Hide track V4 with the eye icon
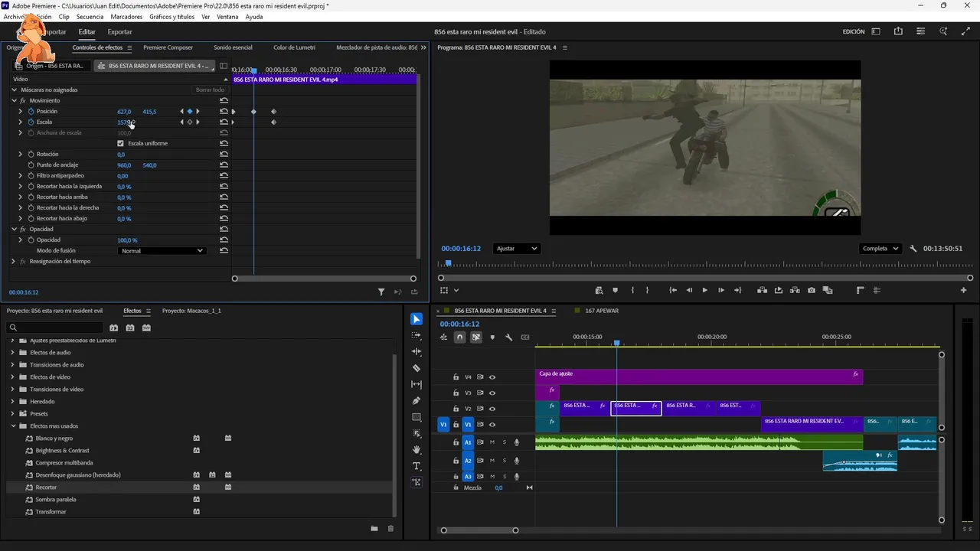 click(x=492, y=377)
